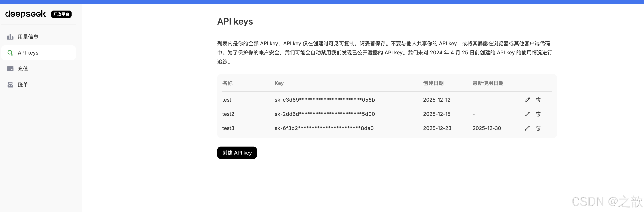The image size is (644, 212).
Task: Click the edit pencil icon for test3 key
Action: coord(527,128)
